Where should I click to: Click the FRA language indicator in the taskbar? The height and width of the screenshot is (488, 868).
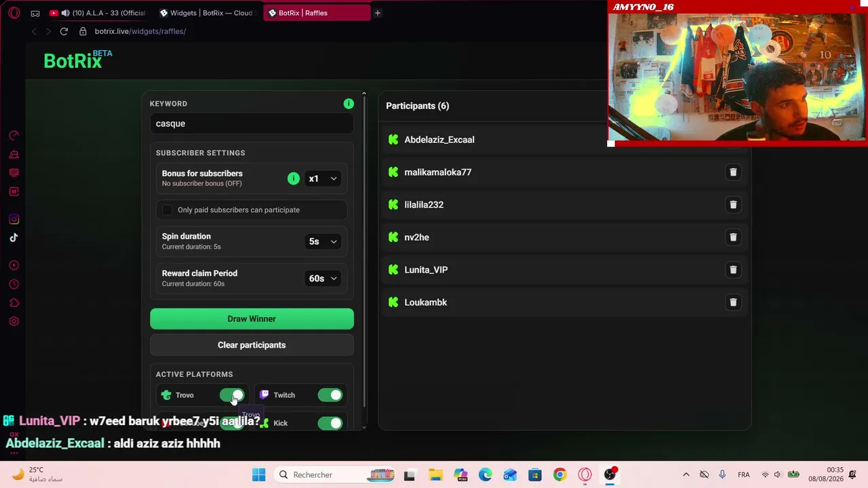tap(743, 475)
